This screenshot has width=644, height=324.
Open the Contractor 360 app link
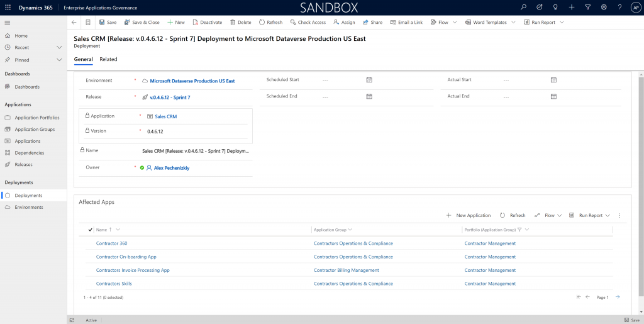coord(111,243)
